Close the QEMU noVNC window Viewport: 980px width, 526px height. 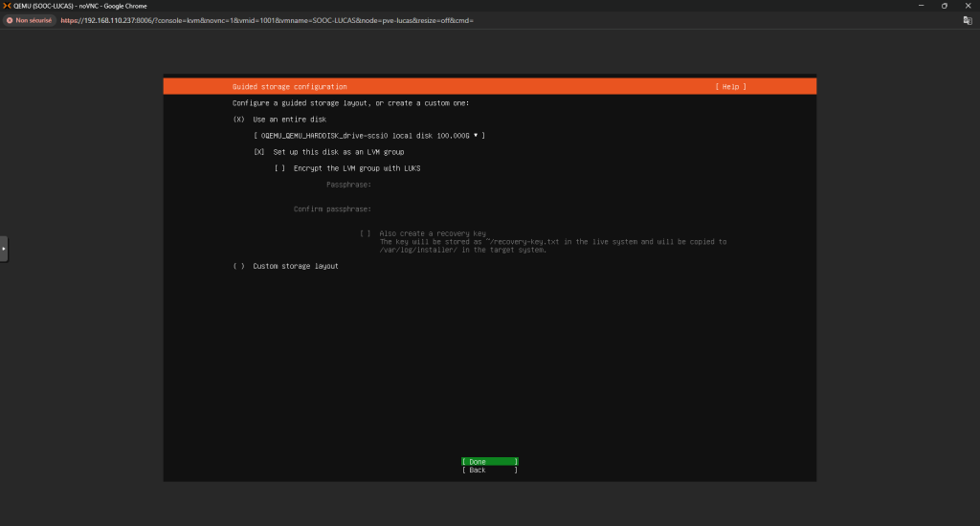pyautogui.click(x=968, y=6)
